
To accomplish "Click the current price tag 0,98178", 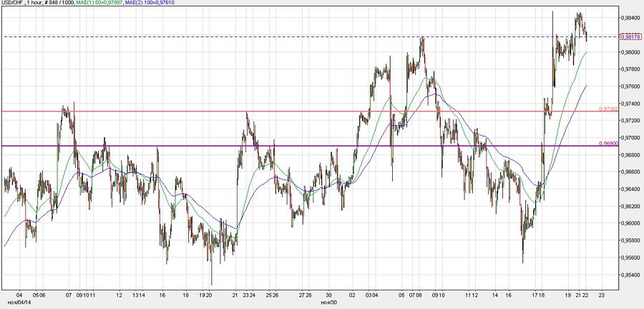I will click(630, 37).
